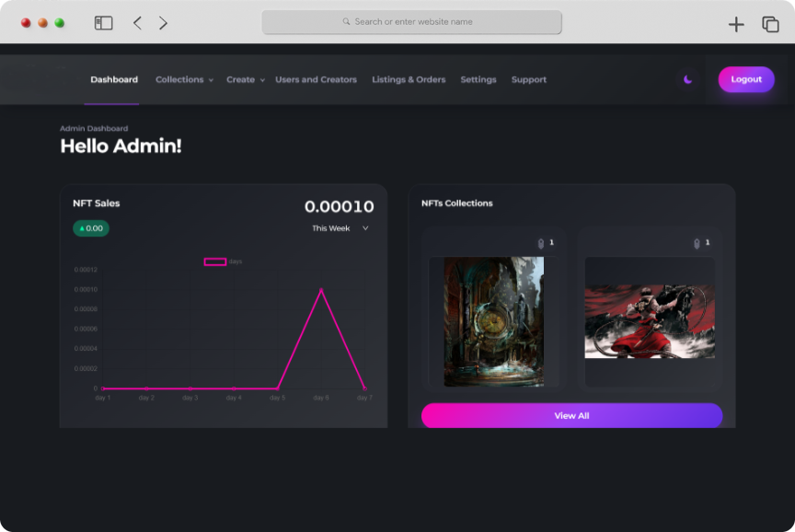The width and height of the screenshot is (795, 532).
Task: Click the day 6 peak point on chart
Action: (x=321, y=290)
